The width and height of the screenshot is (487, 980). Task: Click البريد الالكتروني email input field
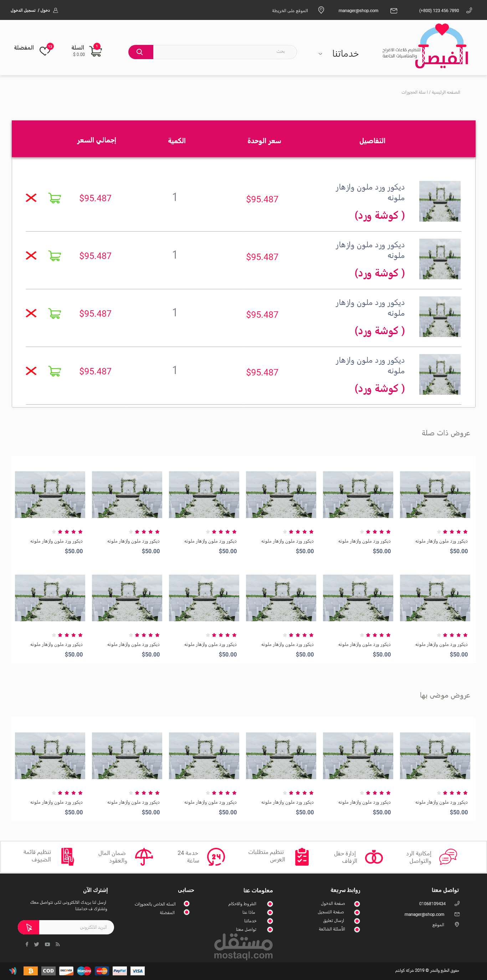[x=76, y=927]
